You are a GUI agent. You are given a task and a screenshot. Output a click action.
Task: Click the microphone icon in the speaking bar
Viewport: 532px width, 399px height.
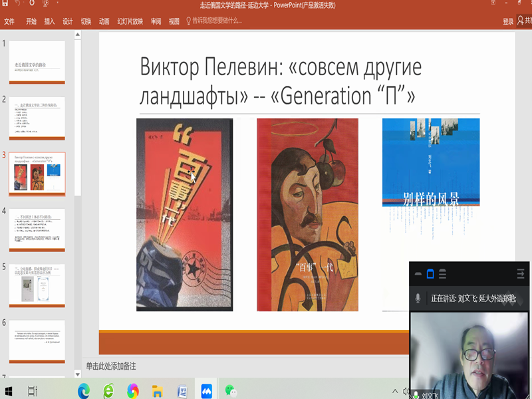coord(418,299)
